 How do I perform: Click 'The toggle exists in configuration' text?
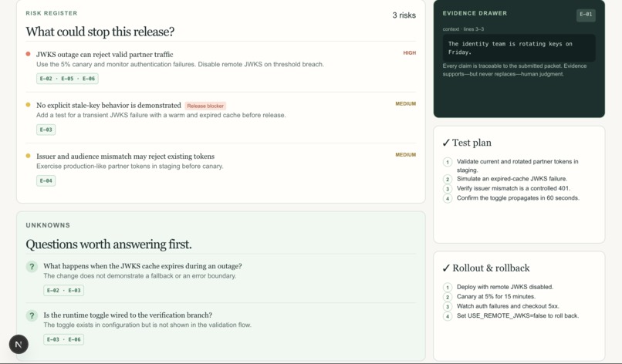(x=147, y=325)
